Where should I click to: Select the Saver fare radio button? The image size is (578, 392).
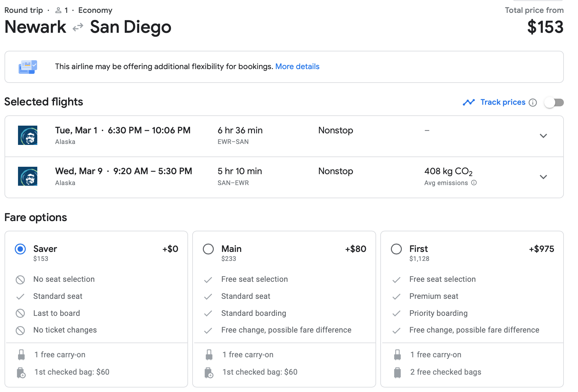(20, 249)
